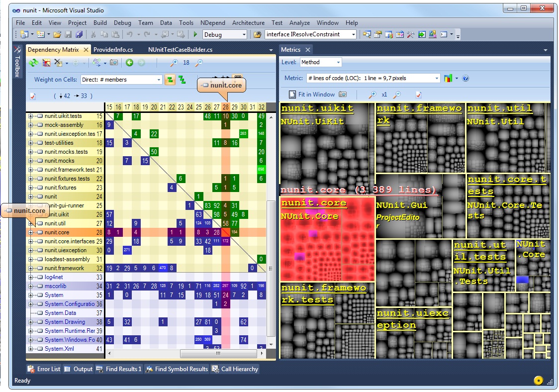Toggle the highlighted direct dependency tree button
559x392 pixels.
tap(170, 80)
